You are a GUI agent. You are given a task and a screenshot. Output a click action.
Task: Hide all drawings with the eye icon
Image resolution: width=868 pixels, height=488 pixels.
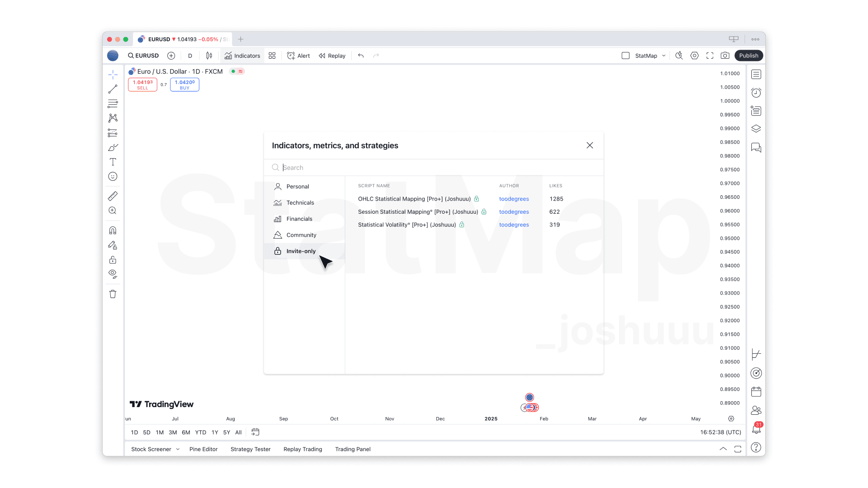pos(113,274)
